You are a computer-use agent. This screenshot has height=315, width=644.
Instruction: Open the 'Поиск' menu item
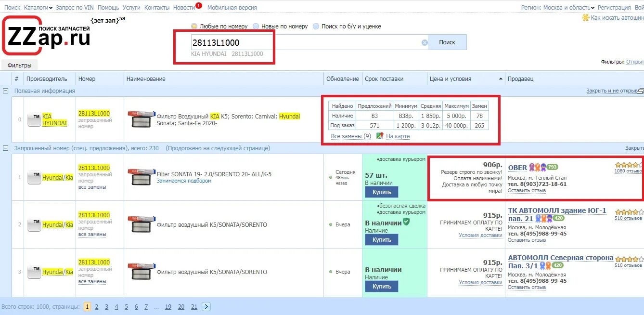coord(12,8)
